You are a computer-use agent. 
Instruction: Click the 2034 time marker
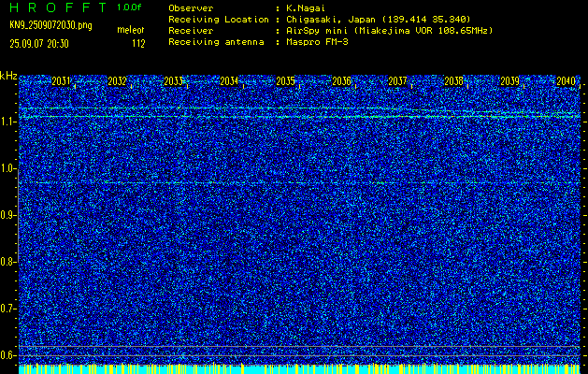229,81
